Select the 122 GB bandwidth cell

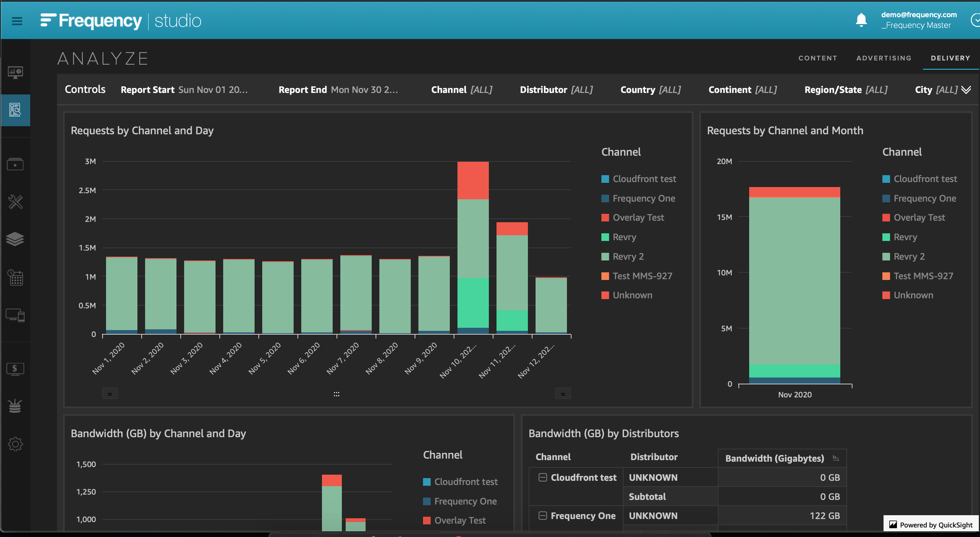(782, 516)
